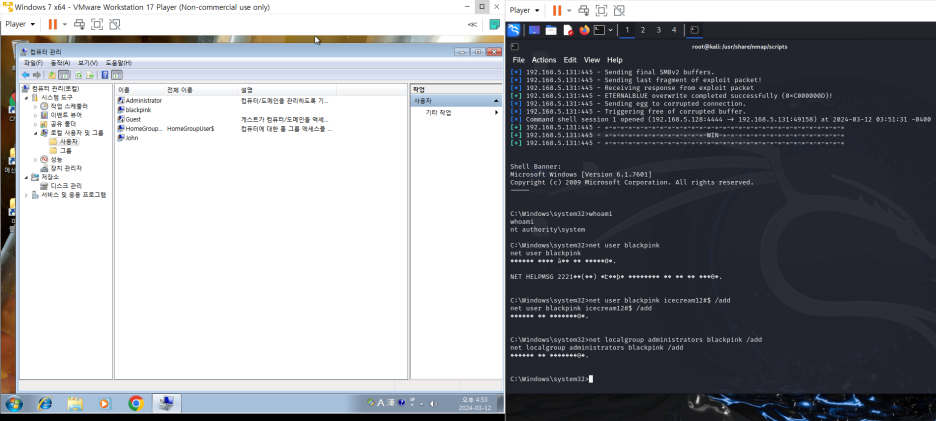936x421 pixels.
Task: Open the 도움말(H) menu in Computer Management
Action: [x=119, y=63]
